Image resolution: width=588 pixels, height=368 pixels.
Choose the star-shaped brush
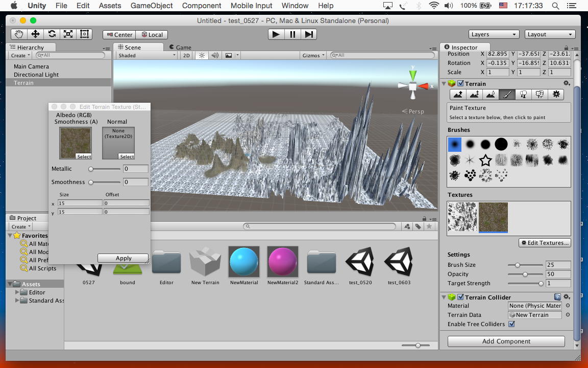point(485,160)
